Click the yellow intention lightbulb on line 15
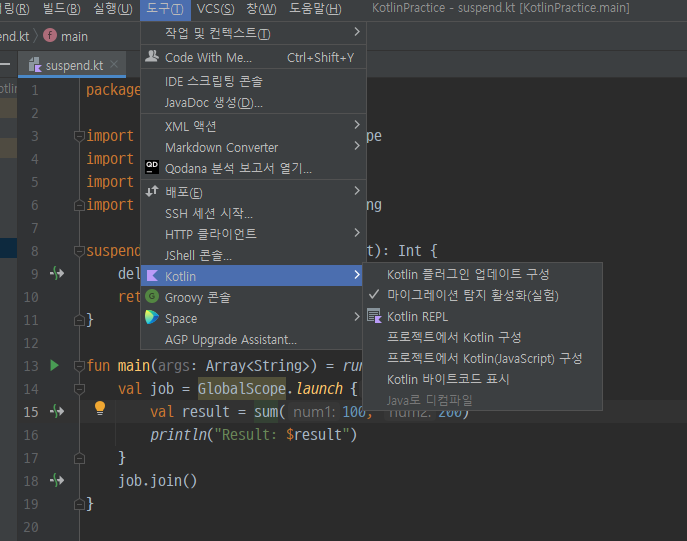 100,408
